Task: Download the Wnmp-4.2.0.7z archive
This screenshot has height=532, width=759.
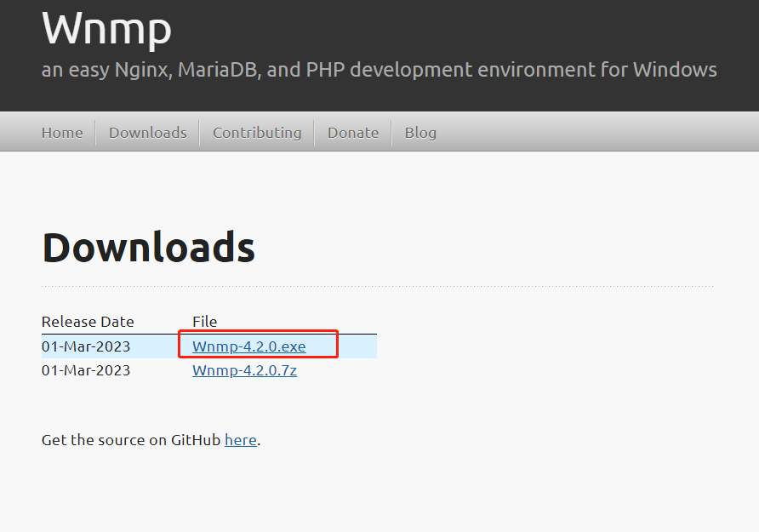Action: [244, 370]
